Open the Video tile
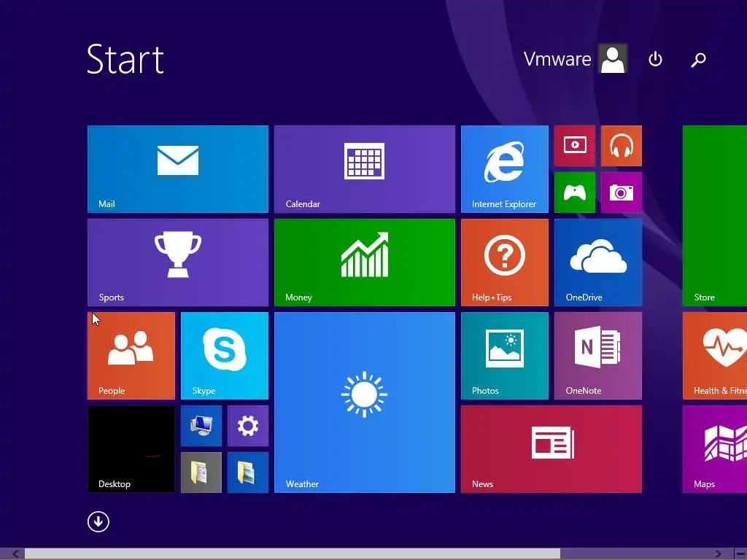Viewport: 747px width, 560px height. coord(575,146)
